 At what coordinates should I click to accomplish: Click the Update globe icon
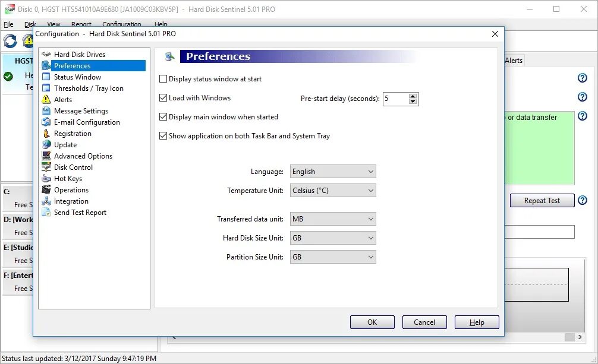click(x=46, y=144)
